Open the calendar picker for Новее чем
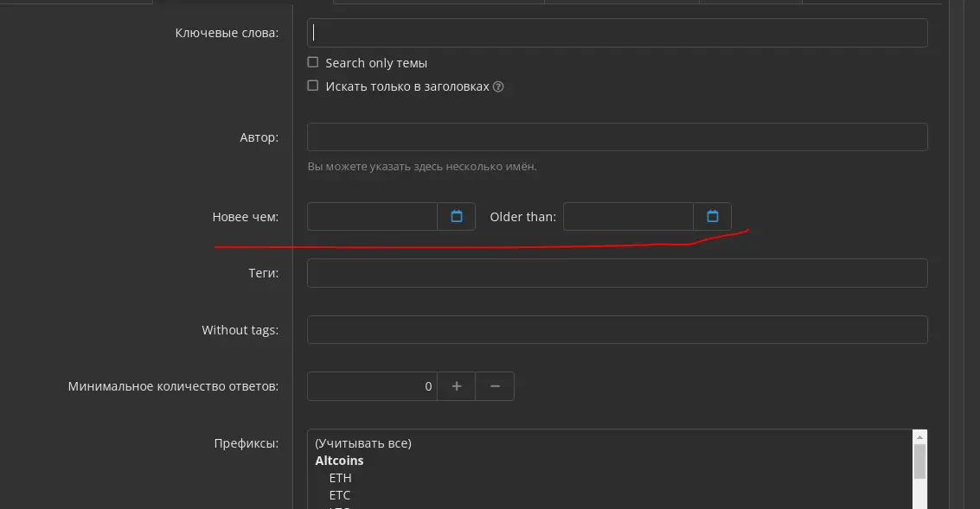This screenshot has height=509, width=980. click(x=456, y=217)
